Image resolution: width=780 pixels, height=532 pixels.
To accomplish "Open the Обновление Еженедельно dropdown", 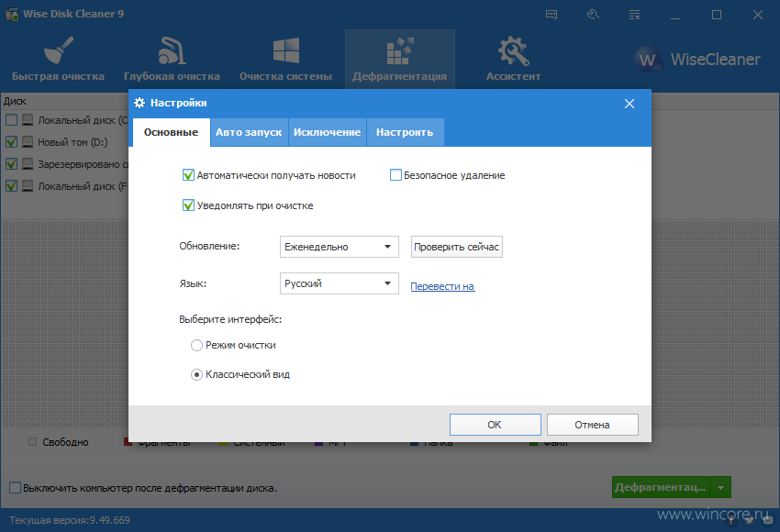I will 340,247.
